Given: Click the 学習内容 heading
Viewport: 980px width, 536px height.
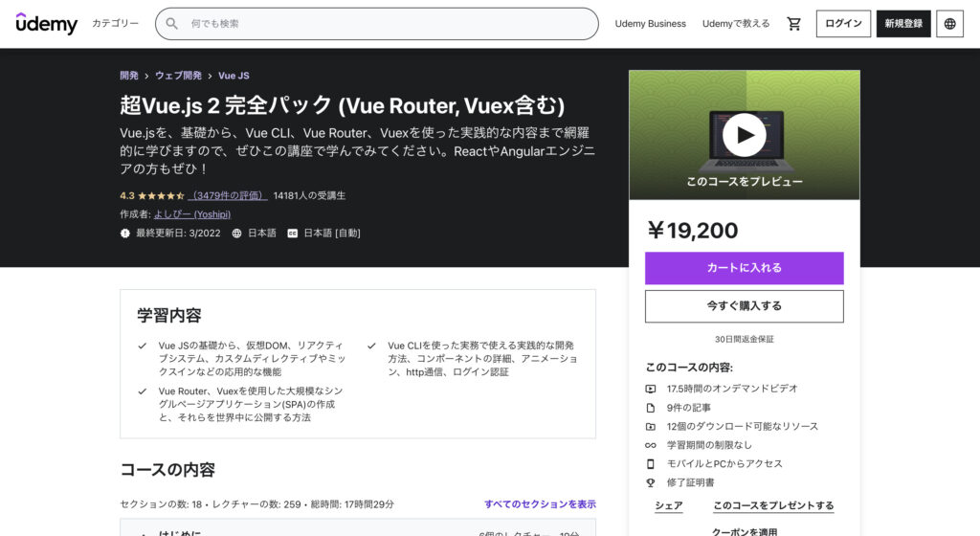Looking at the screenshot, I should pyautogui.click(x=169, y=316).
